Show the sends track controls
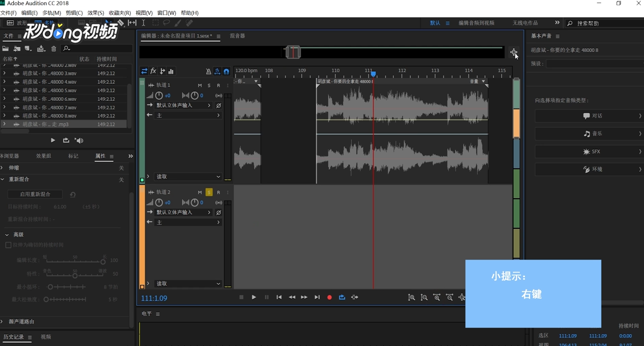This screenshot has width=644, height=346. [162, 71]
